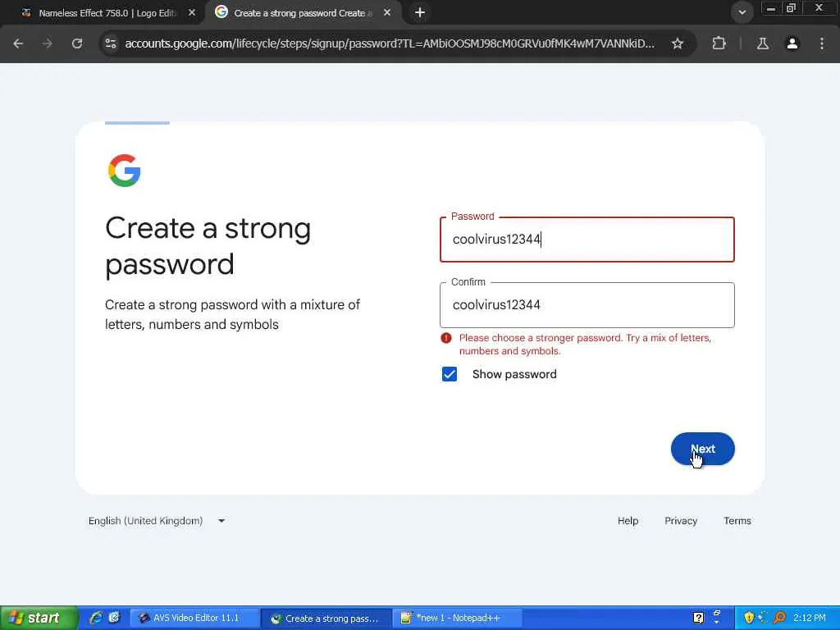Image resolution: width=840 pixels, height=630 pixels.
Task: Click the Google G logo
Action: coord(125,171)
